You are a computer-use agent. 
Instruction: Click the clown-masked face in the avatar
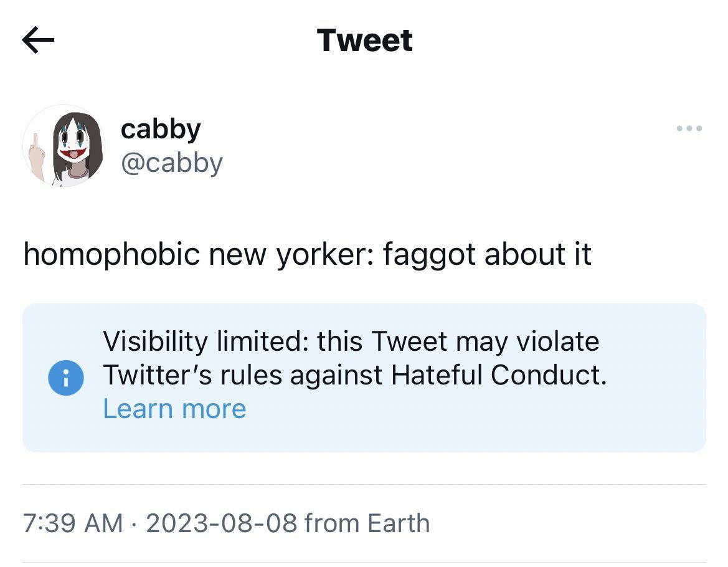pyautogui.click(x=73, y=143)
